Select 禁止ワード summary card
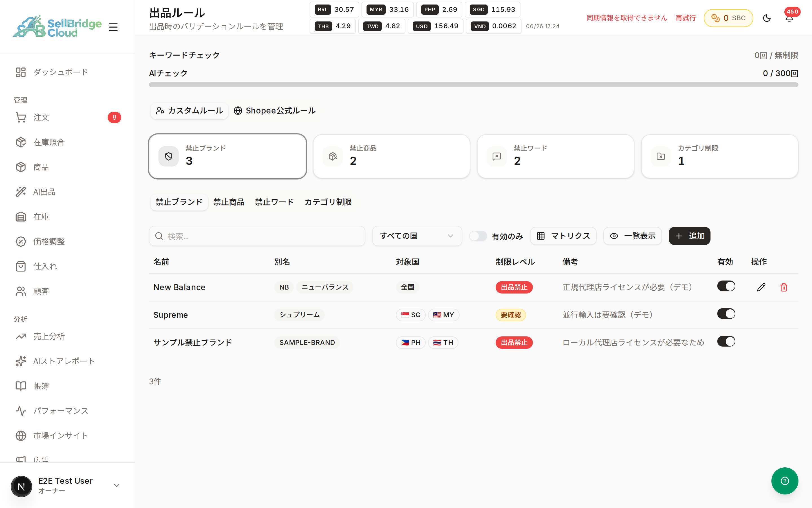This screenshot has width=812, height=508. pyautogui.click(x=555, y=156)
